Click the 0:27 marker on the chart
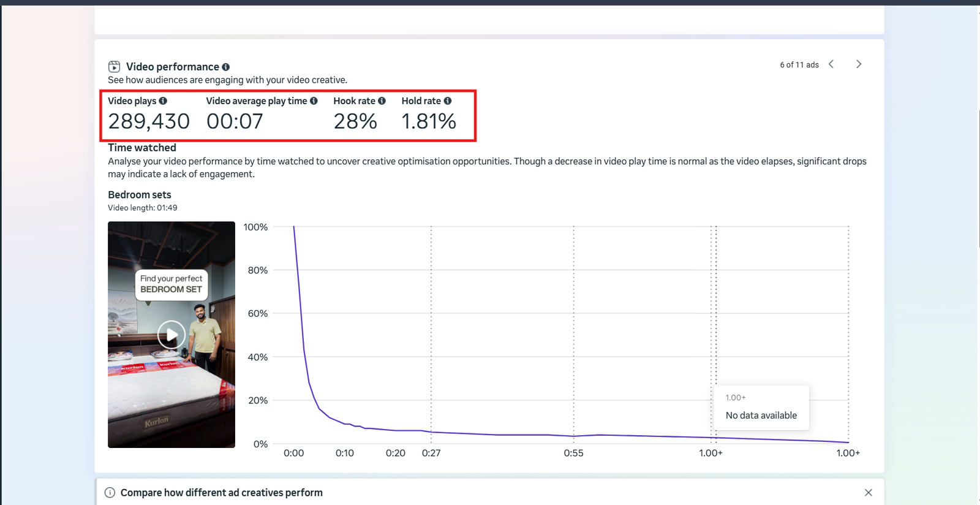This screenshot has height=505, width=980. [x=431, y=453]
